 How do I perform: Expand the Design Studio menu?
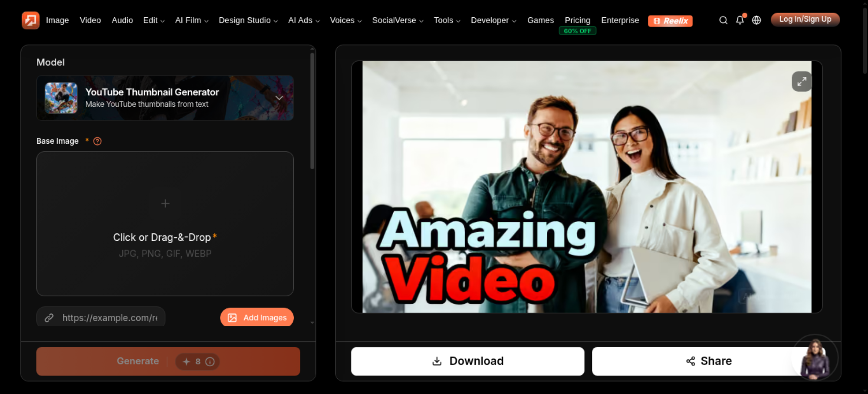point(248,20)
